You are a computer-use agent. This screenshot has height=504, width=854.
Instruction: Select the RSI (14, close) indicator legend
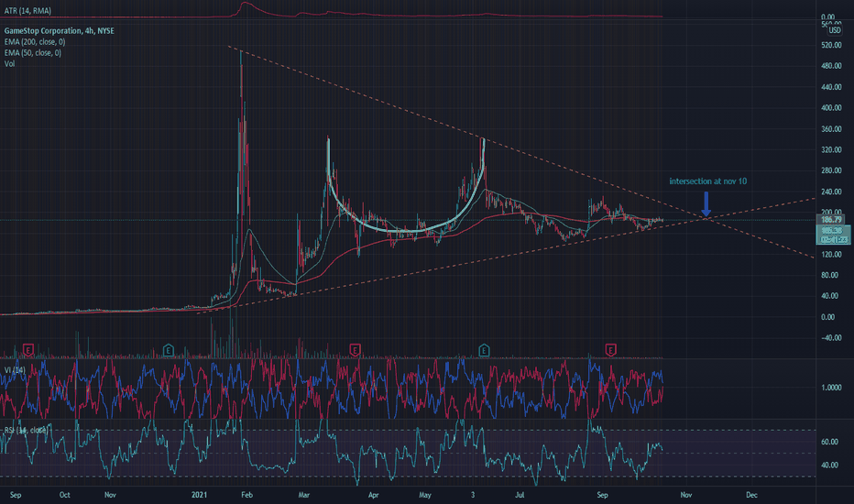click(x=26, y=431)
